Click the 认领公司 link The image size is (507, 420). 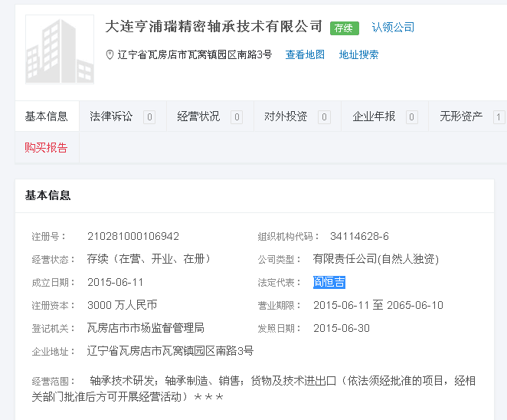pos(393,28)
